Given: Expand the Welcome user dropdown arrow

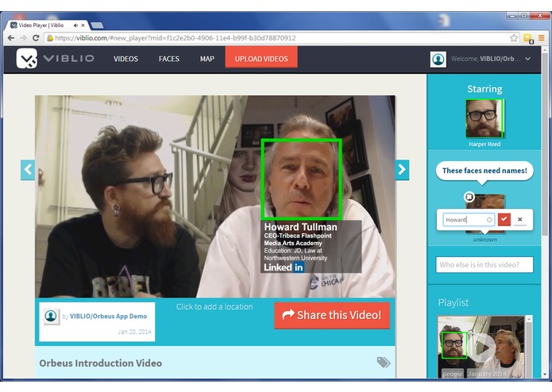Looking at the screenshot, I should [527, 59].
